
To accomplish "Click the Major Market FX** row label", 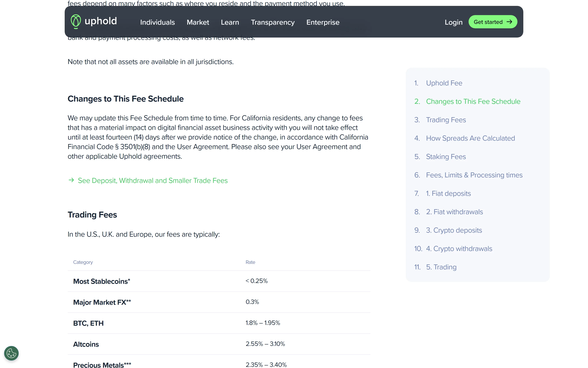I will [x=102, y=302].
